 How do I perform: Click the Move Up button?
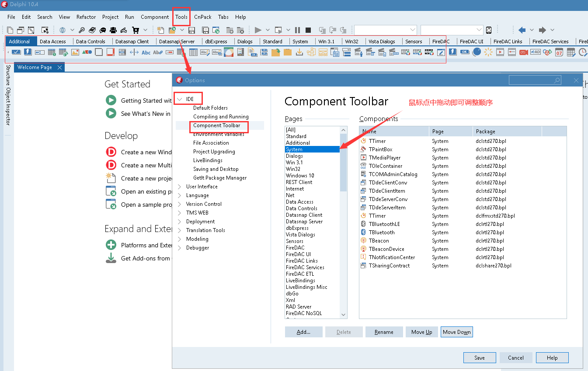tap(422, 332)
